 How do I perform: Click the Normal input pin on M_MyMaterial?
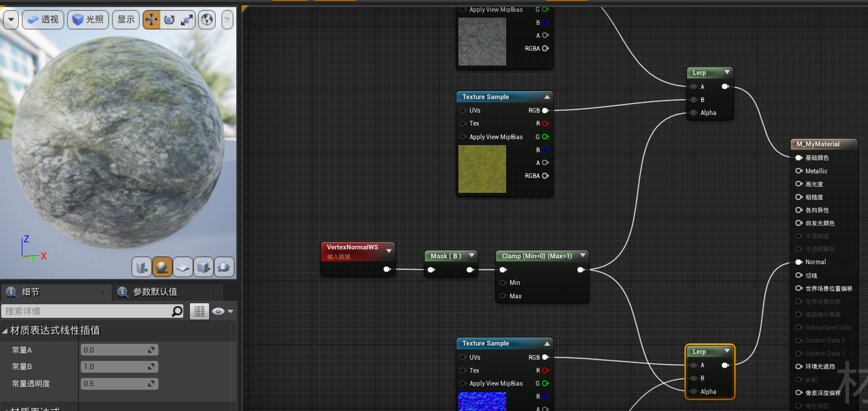click(x=798, y=262)
